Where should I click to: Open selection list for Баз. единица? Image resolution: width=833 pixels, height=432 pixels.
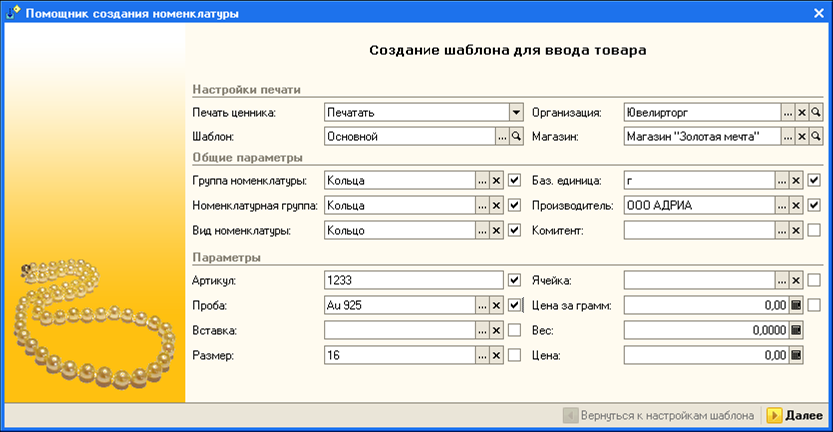pos(781,181)
